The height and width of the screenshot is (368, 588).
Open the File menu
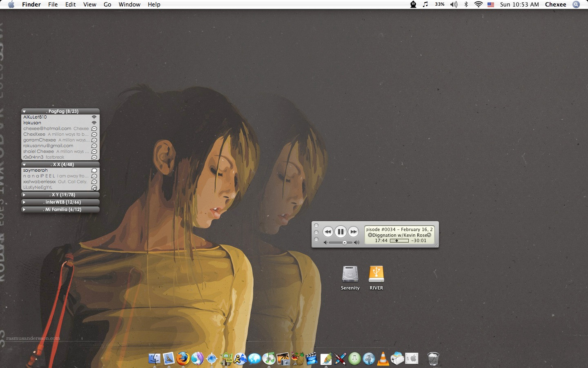click(53, 4)
